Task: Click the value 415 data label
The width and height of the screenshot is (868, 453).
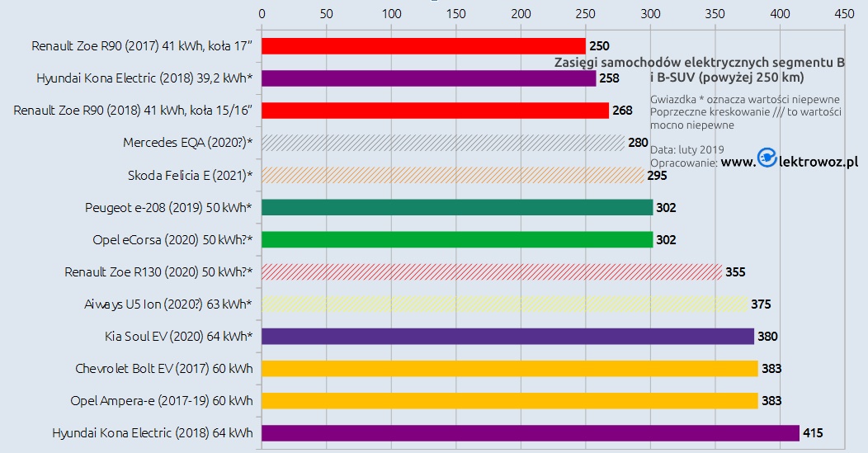Action: click(813, 433)
